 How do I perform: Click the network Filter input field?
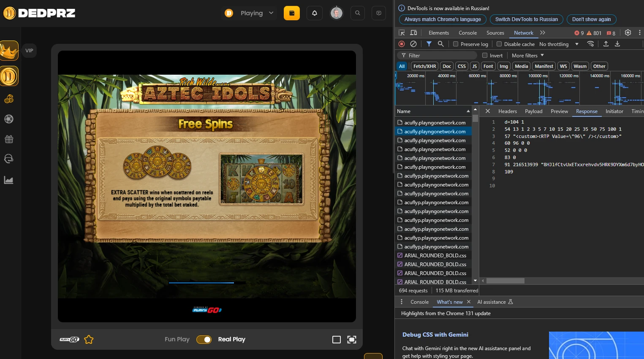tap(437, 55)
